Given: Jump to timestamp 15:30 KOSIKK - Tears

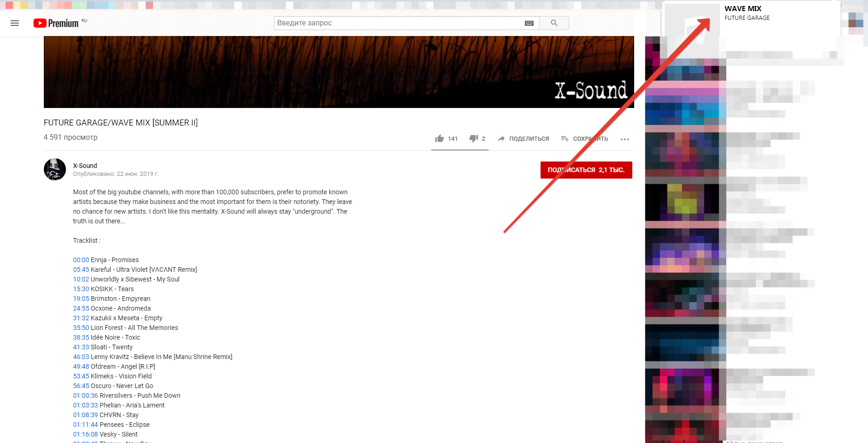Looking at the screenshot, I should coord(81,288).
